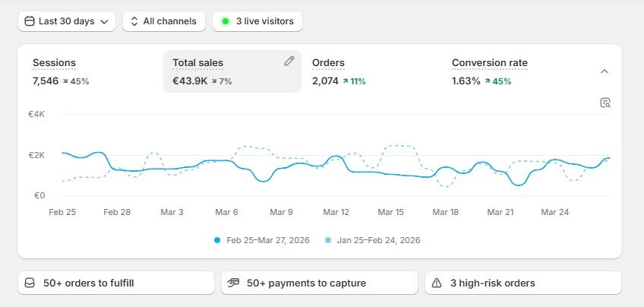
Task: Open the Last 30 days date dropdown
Action: (66, 21)
